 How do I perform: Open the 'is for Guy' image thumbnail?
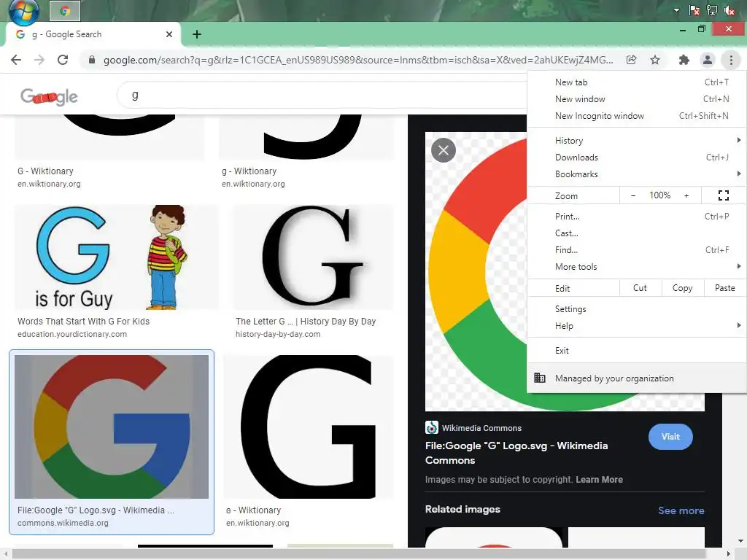116,257
